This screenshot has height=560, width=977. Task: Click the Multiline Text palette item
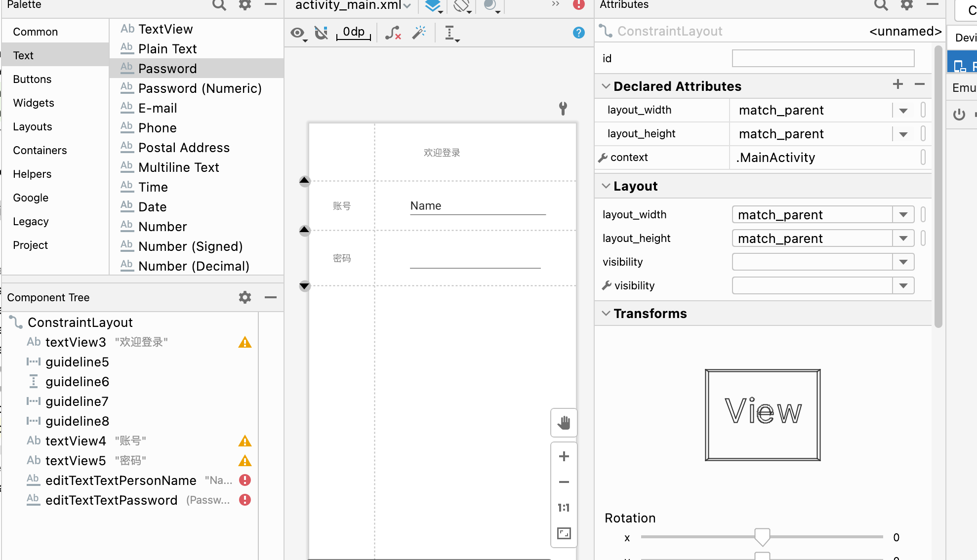(x=178, y=167)
